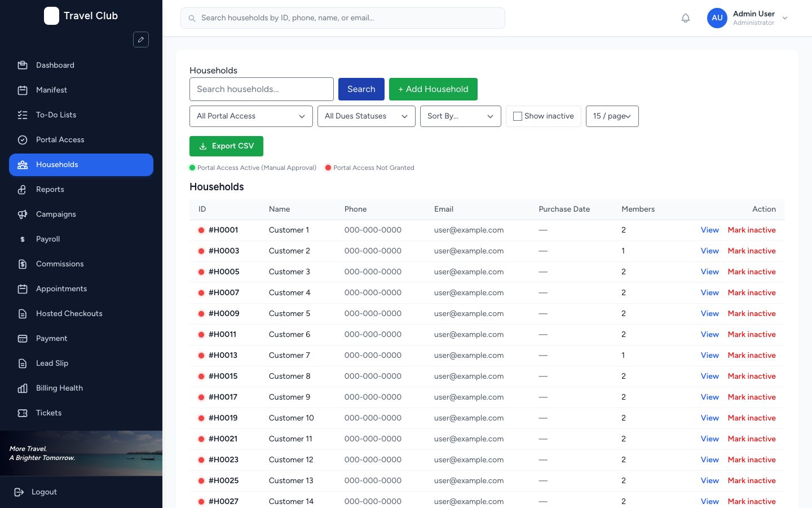Viewport: 812px width, 508px height.
Task: Click the Tickets icon in sidebar
Action: 23,413
